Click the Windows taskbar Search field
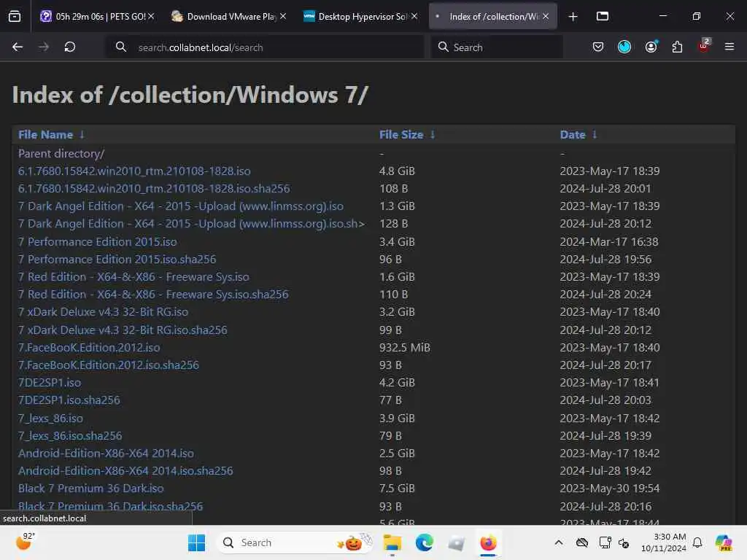Viewport: 747px width, 560px height. pos(295,542)
